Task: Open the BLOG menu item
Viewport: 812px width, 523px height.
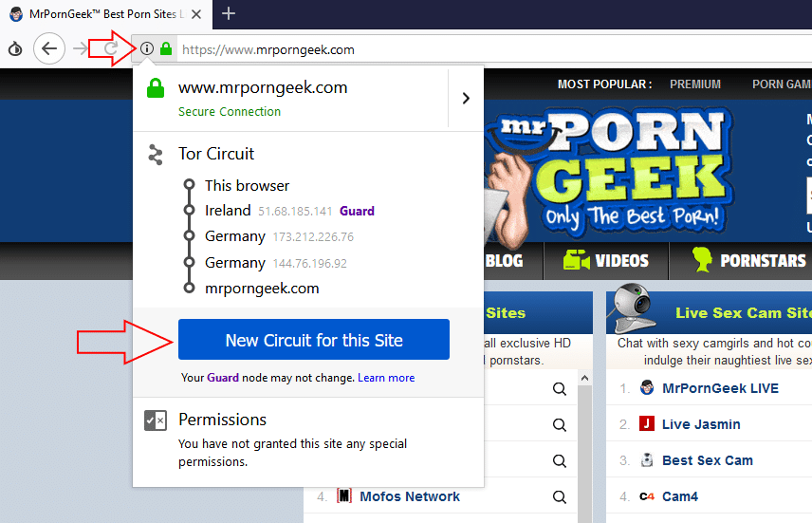Action: pyautogui.click(x=504, y=261)
